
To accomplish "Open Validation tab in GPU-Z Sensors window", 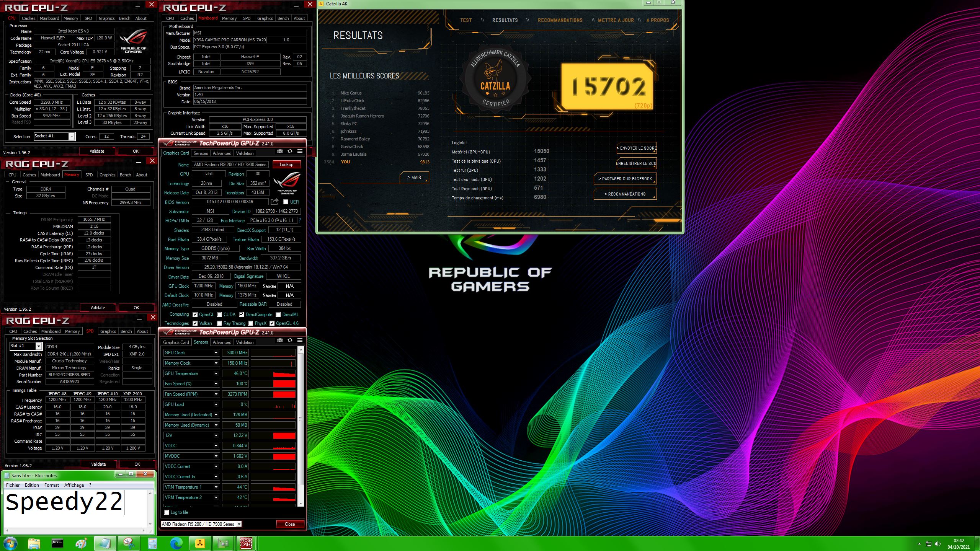I will pyautogui.click(x=245, y=342).
